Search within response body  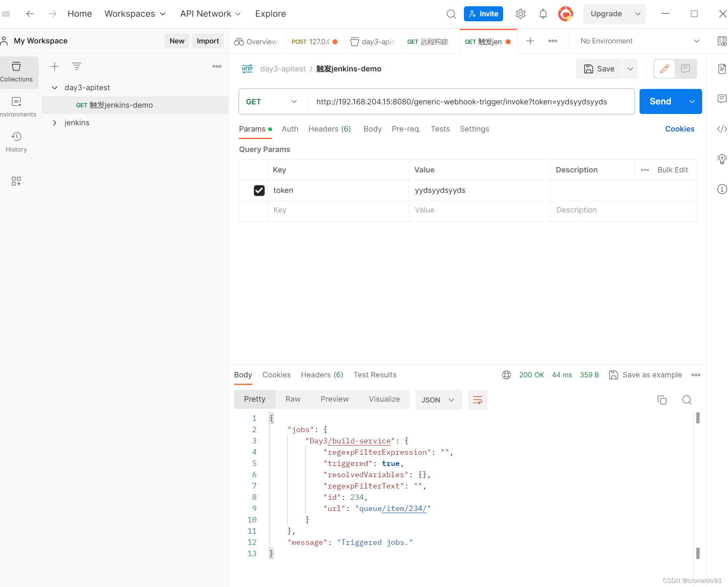[x=687, y=400]
